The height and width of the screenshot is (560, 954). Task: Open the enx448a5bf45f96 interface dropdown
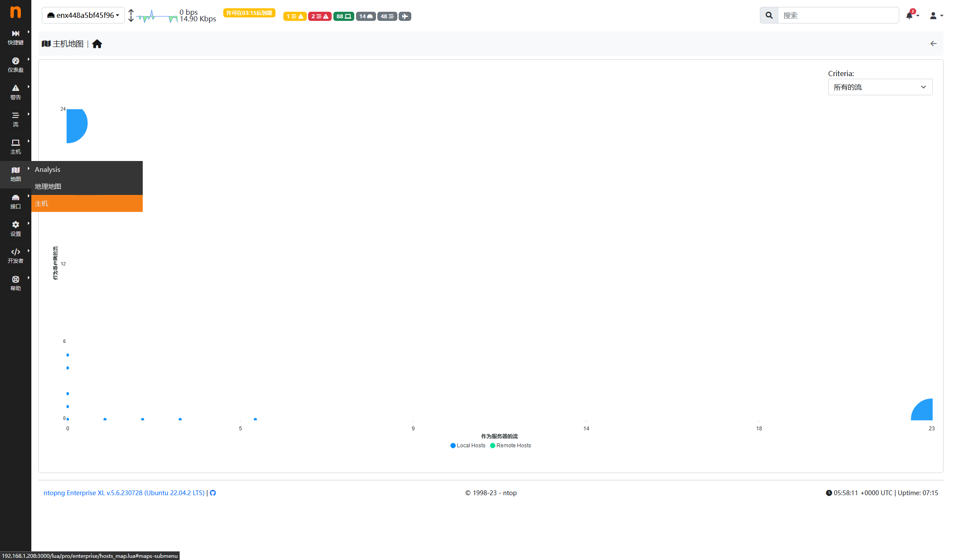point(83,15)
